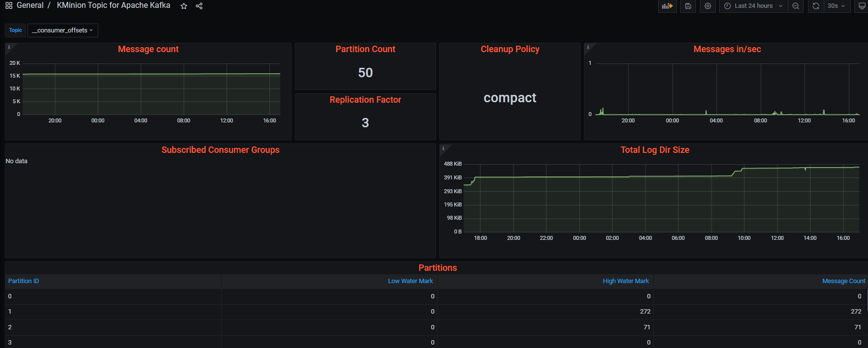Click the Messages in/sec graph area

coord(727,89)
